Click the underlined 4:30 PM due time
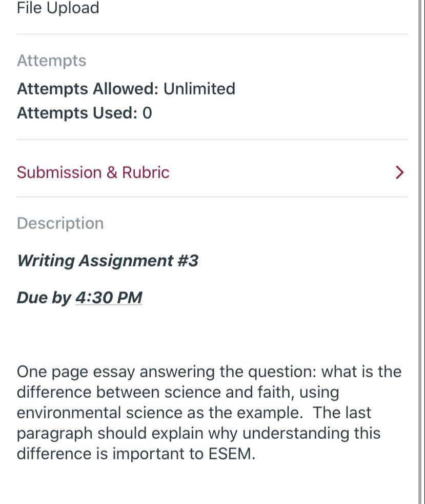This screenshot has width=425, height=504. 109,297
